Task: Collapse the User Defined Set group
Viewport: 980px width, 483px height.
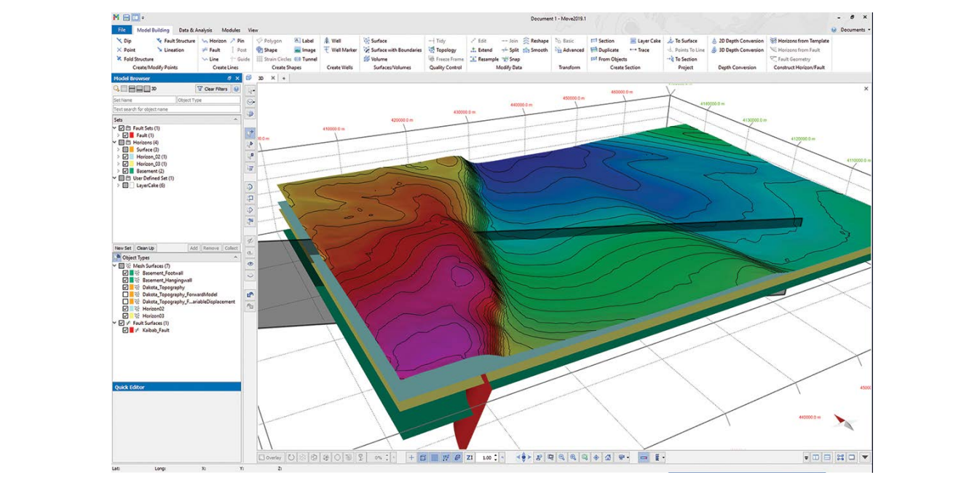Action: click(114, 178)
